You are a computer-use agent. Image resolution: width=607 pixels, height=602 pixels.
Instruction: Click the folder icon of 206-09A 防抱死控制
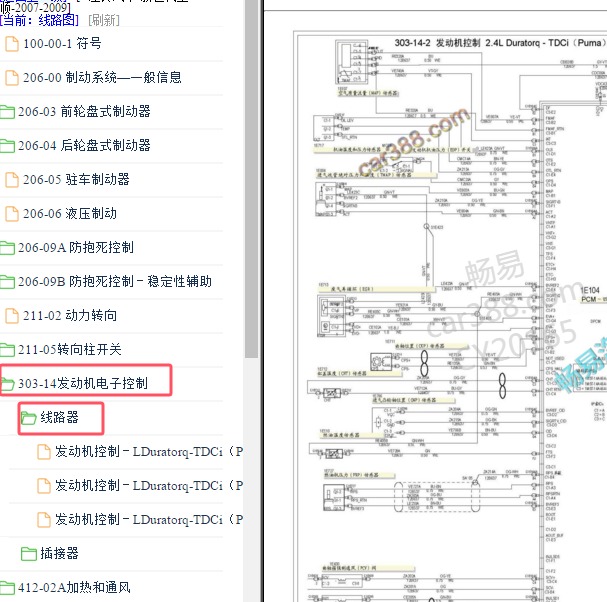(x=7, y=248)
